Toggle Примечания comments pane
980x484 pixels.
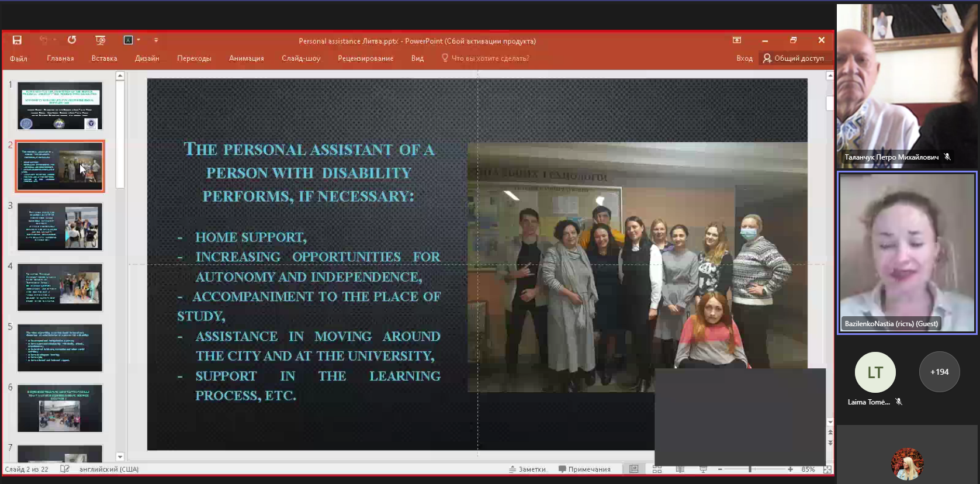(x=584, y=469)
